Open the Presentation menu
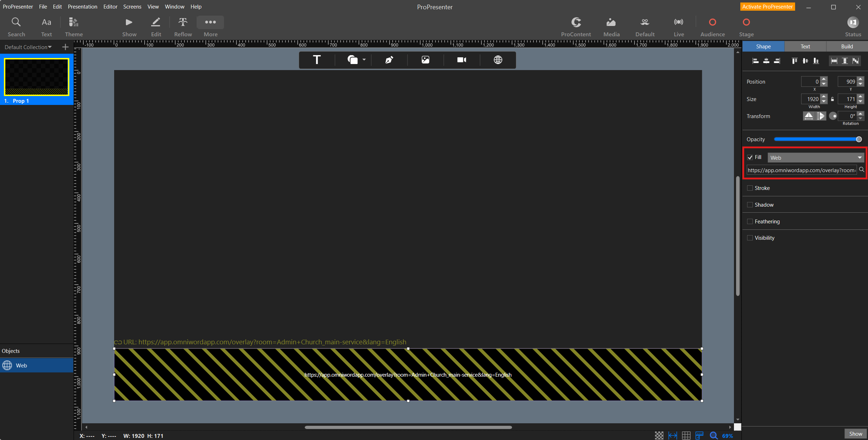The width and height of the screenshot is (868, 440). click(x=82, y=6)
